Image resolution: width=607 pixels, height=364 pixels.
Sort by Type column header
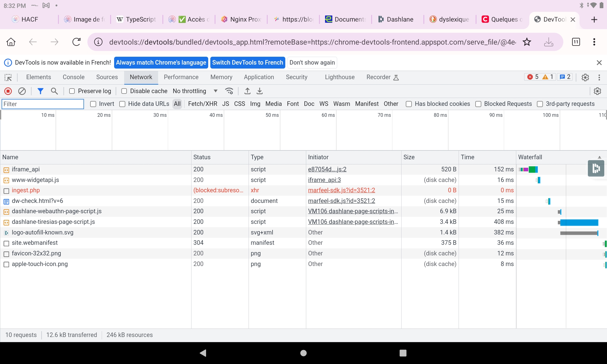(277, 157)
